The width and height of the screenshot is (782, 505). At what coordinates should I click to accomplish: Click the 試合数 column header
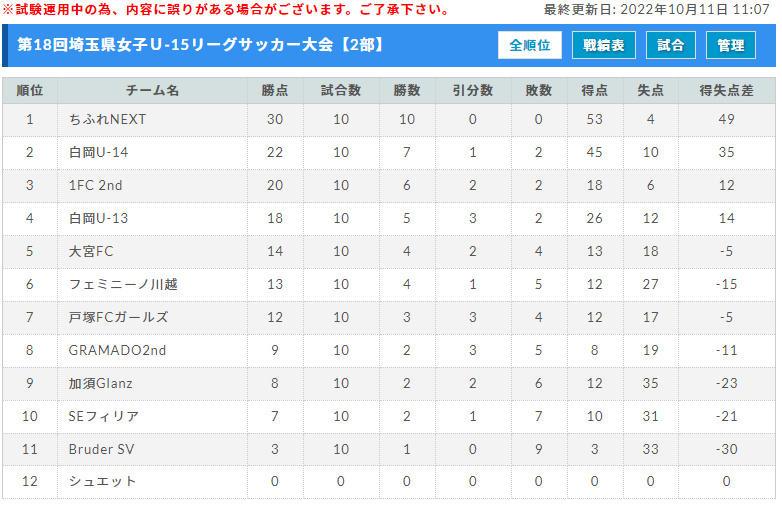pyautogui.click(x=341, y=91)
